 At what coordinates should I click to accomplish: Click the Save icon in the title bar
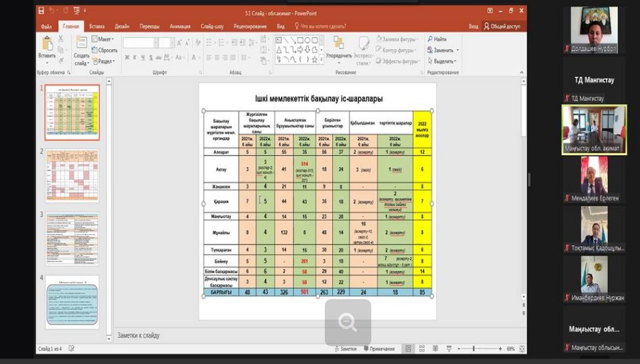pos(41,11)
